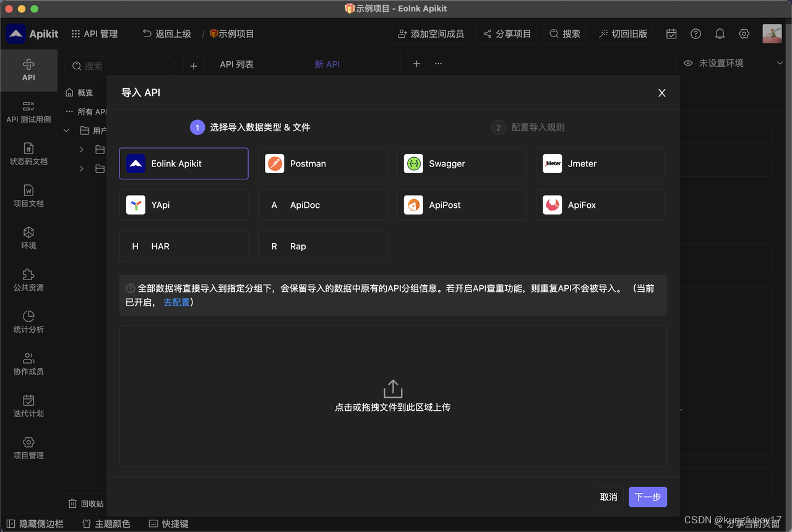Choose Jmeter import format

pyautogui.click(x=600, y=163)
